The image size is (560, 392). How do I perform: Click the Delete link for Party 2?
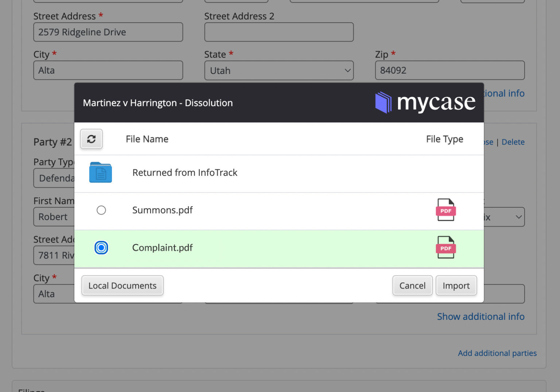513,142
